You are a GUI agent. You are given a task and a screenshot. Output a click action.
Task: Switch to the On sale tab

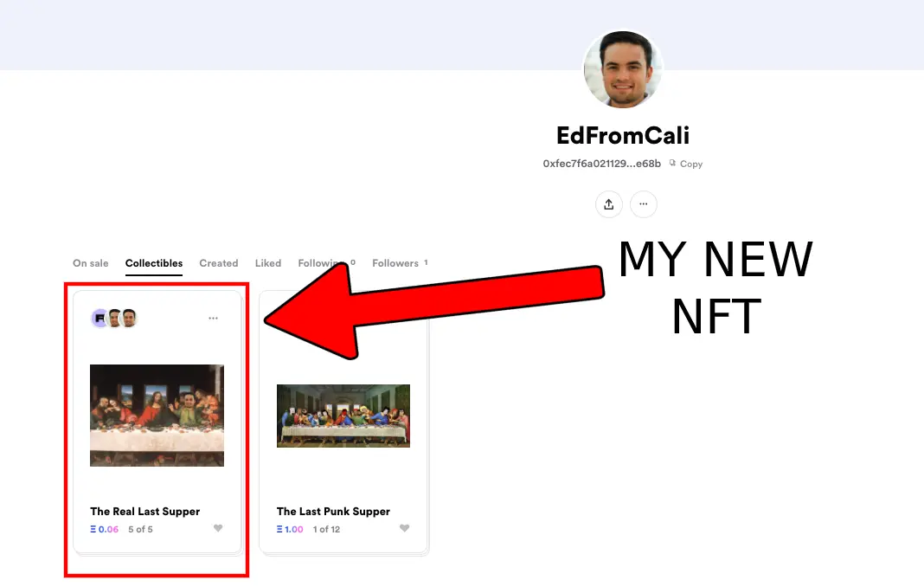click(x=91, y=263)
